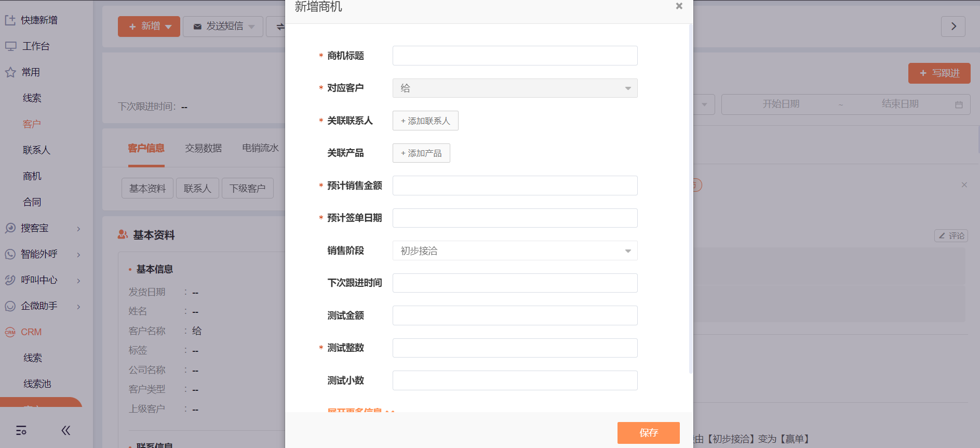Image resolution: width=980 pixels, height=448 pixels.
Task: Open 客户 under 常用
Action: pos(32,124)
